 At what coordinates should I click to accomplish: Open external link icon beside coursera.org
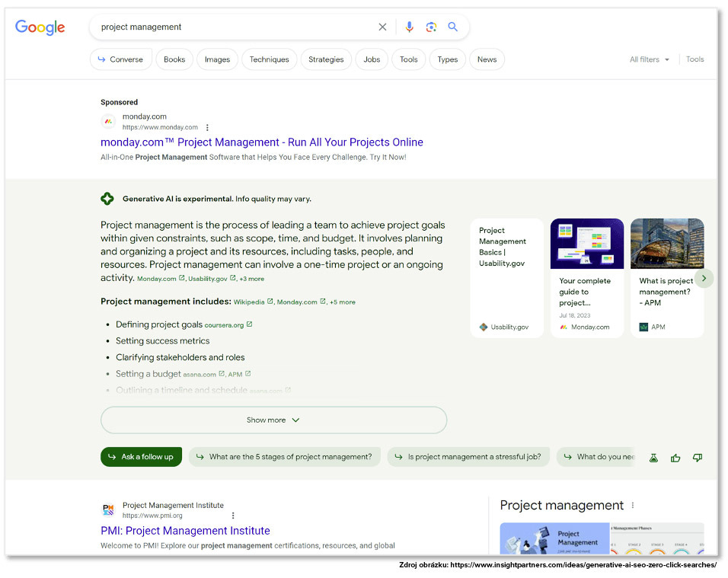point(249,324)
